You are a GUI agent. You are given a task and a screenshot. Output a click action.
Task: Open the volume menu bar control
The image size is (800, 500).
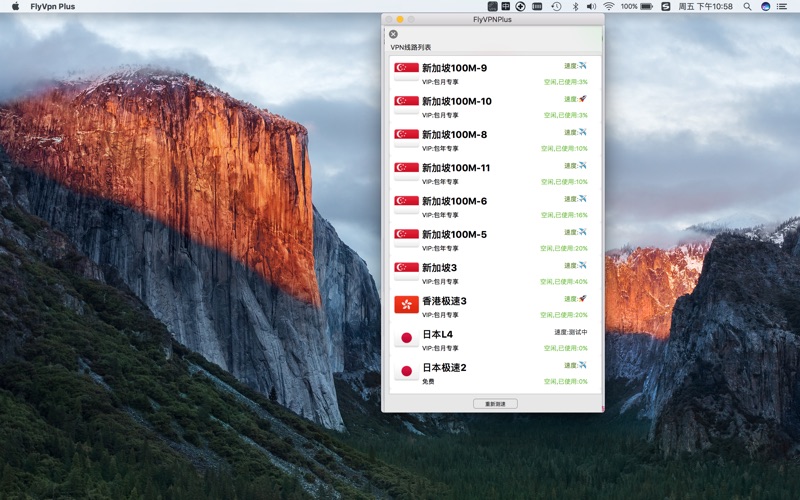[x=591, y=7]
